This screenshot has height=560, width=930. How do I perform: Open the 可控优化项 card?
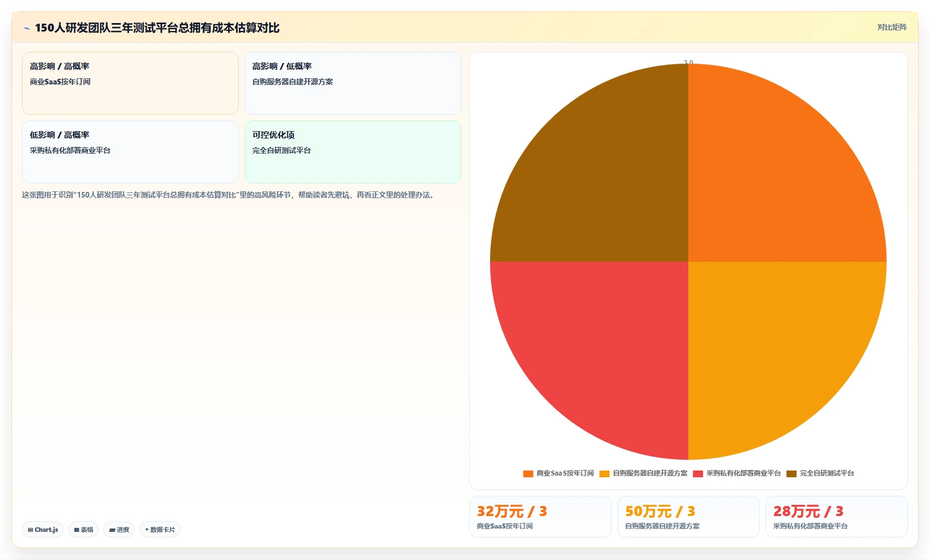(x=353, y=152)
